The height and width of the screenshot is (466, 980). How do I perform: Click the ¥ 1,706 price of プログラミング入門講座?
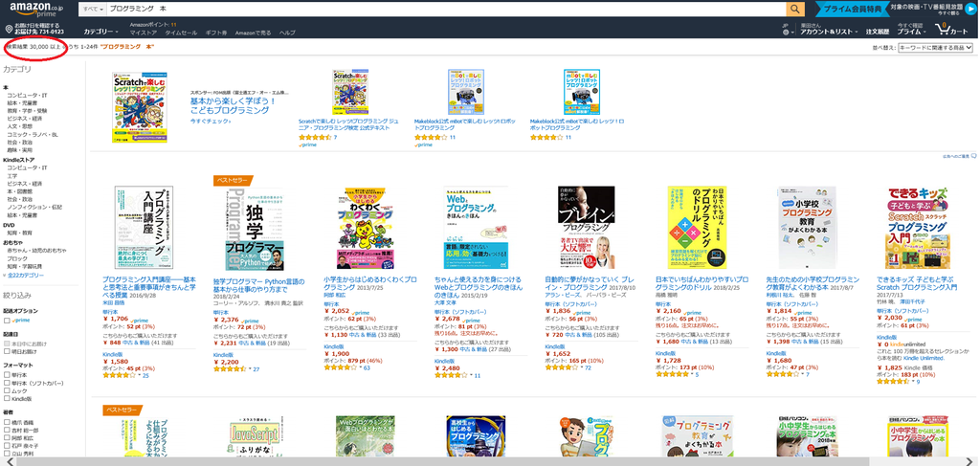115,318
